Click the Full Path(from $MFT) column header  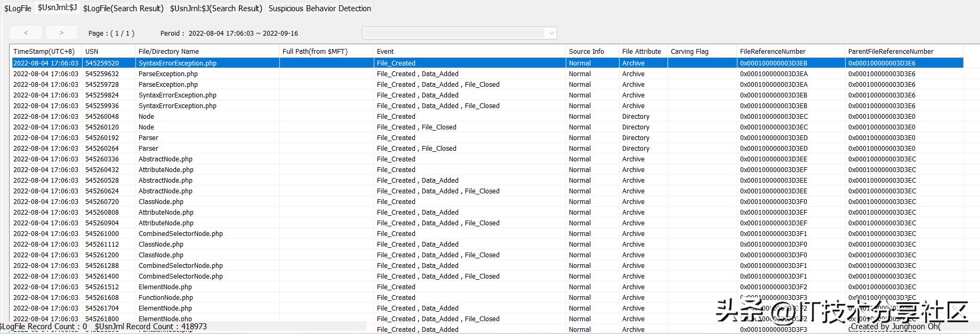[x=315, y=52]
